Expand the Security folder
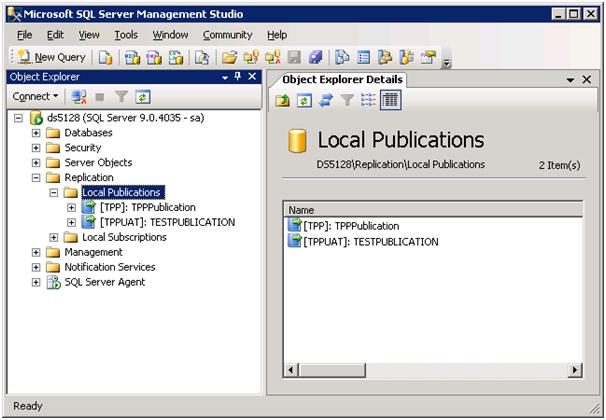This screenshot has width=606, height=420. [36, 148]
